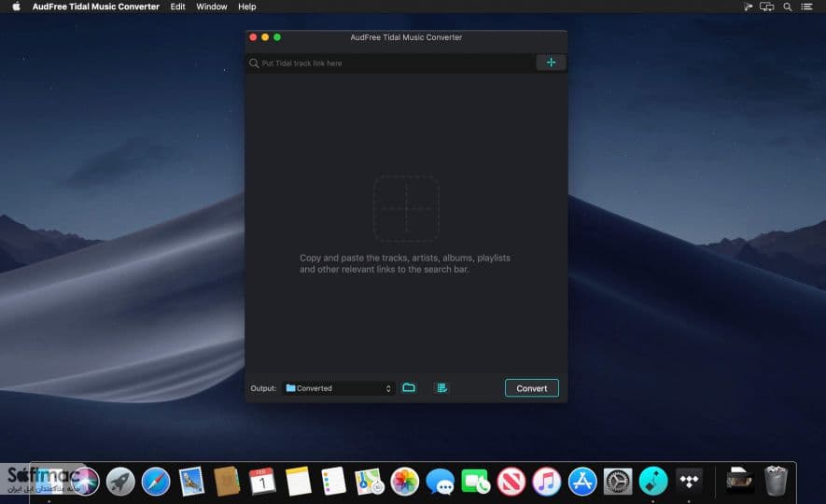This screenshot has width=826, height=504.
Task: Open iTunes from the Dock
Action: (x=546, y=481)
